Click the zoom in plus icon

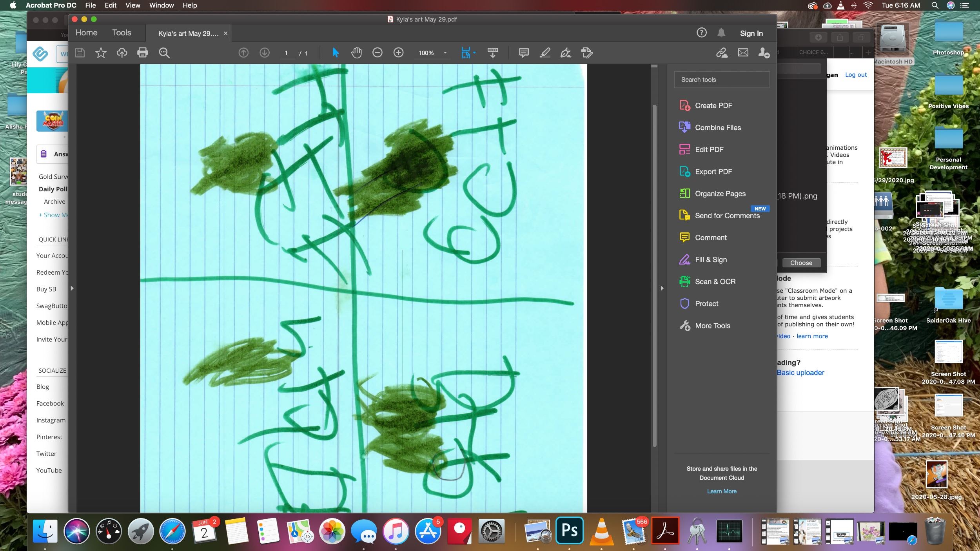click(398, 53)
